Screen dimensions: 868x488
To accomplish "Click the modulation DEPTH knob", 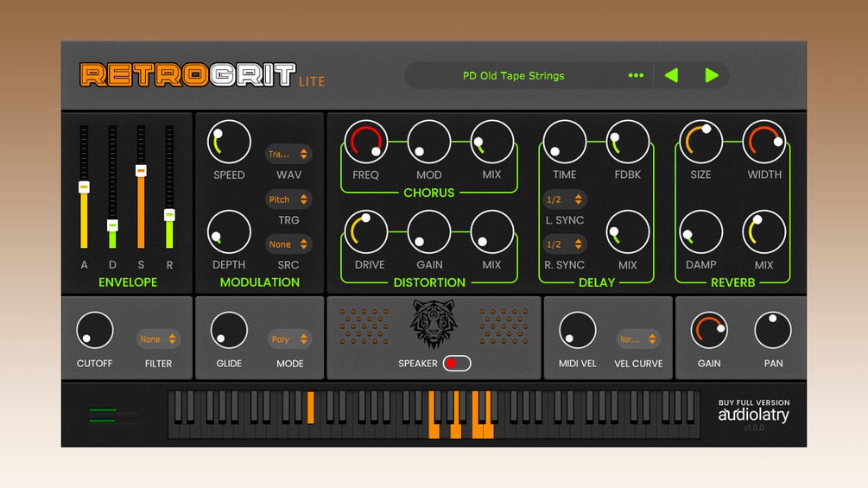I will point(229,231).
